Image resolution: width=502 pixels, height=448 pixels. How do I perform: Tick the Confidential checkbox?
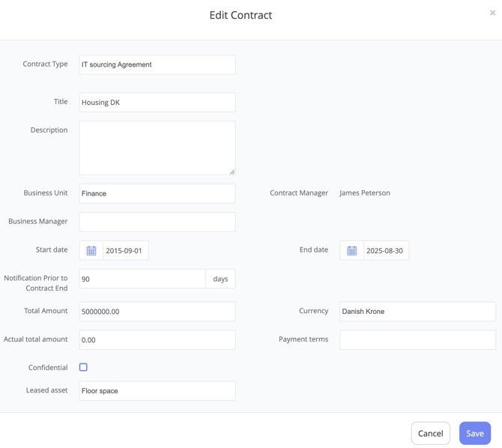coord(83,367)
